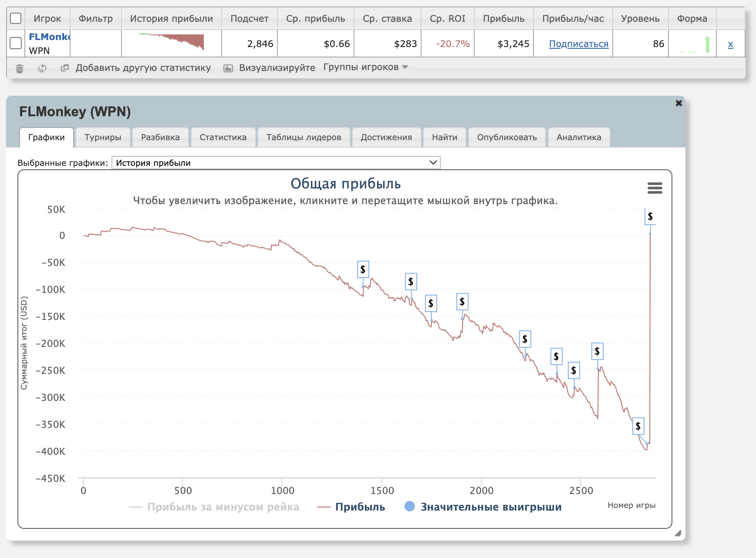Viewport: 756px width, 558px height.
Task: Expand 'Группы игроков' dropdown
Action: point(365,67)
